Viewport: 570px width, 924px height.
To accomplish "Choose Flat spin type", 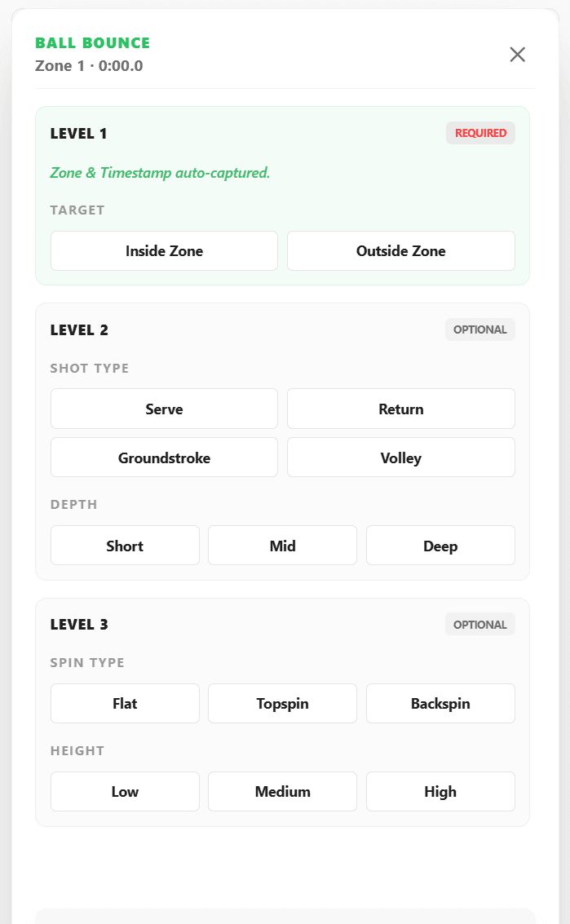I will pos(125,703).
